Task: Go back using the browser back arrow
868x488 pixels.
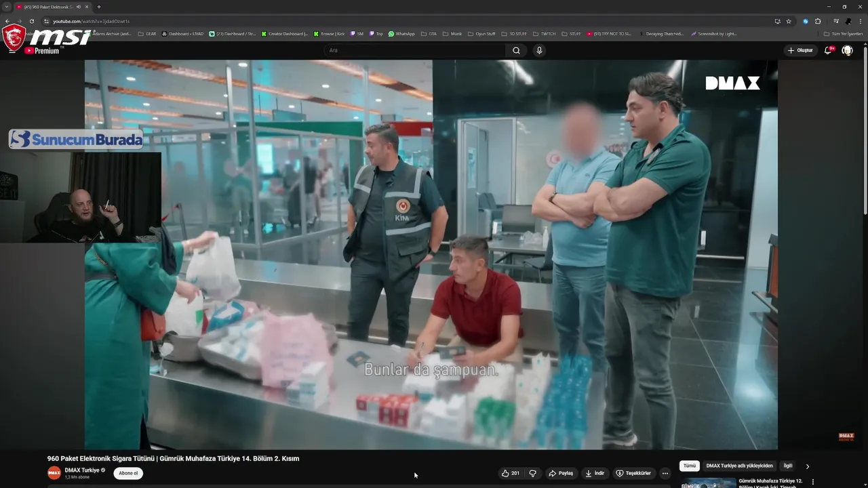Action: pyautogui.click(x=7, y=21)
